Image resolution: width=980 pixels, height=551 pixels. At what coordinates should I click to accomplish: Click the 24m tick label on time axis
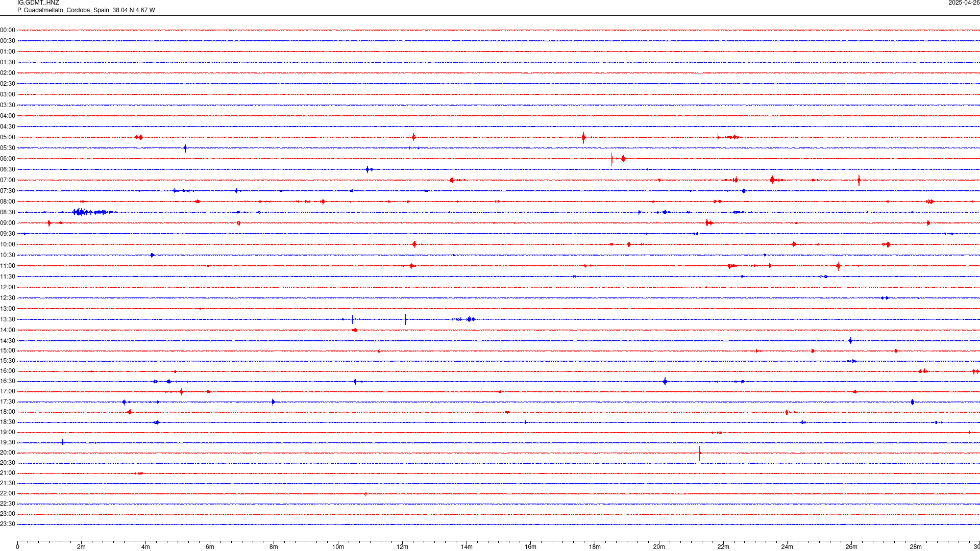tap(787, 547)
